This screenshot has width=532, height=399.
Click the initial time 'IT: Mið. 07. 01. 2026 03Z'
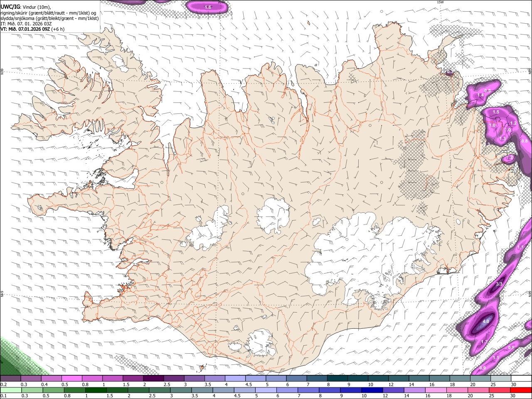pyautogui.click(x=26, y=24)
